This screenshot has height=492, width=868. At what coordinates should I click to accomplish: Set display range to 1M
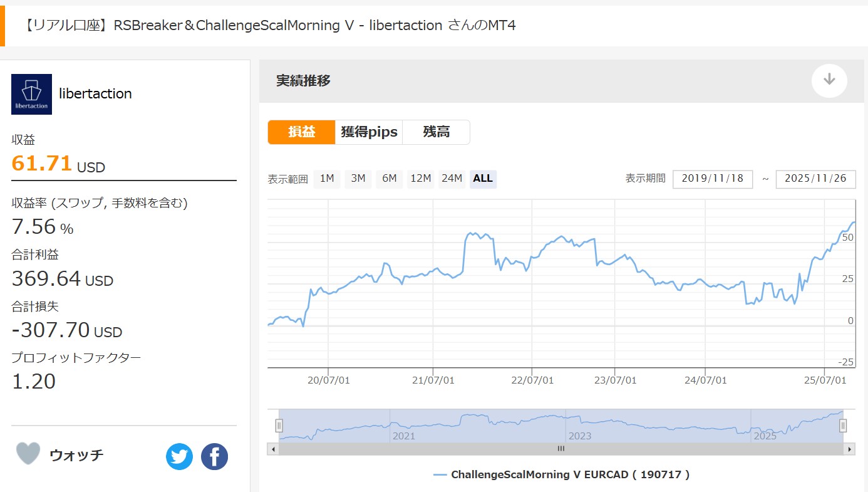coord(327,179)
